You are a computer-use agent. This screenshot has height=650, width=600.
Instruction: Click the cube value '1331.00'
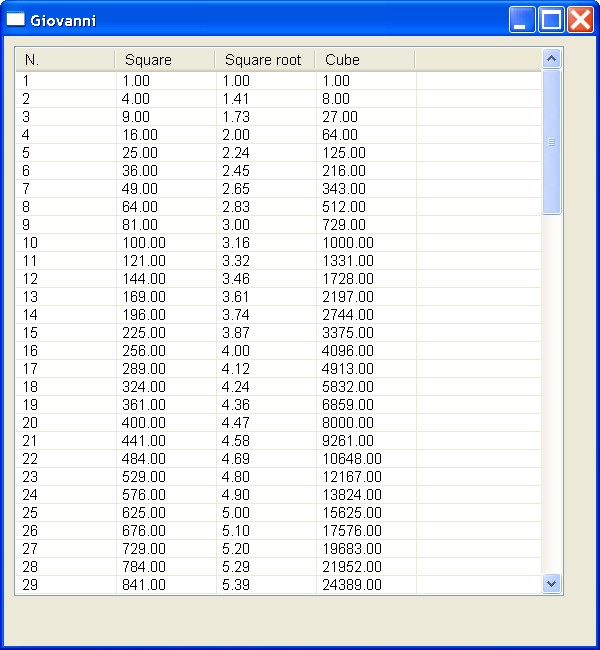coord(348,261)
